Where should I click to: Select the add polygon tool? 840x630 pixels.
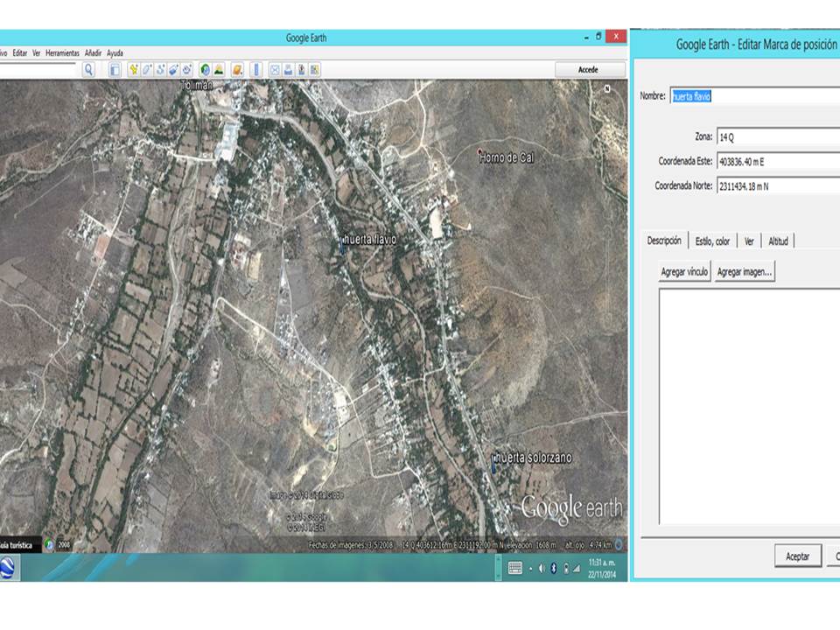coord(147,69)
